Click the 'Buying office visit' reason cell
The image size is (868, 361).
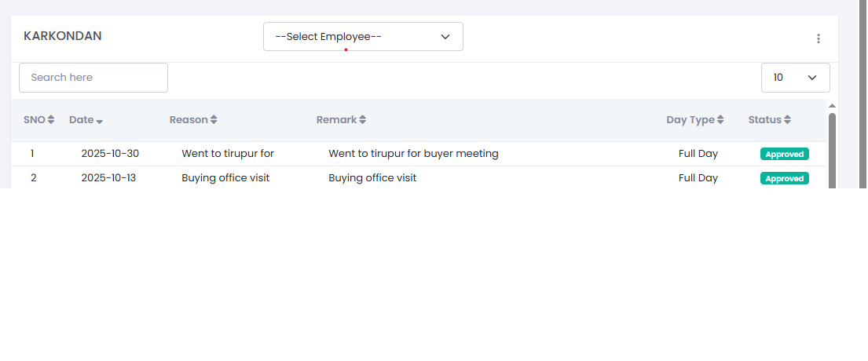225,178
